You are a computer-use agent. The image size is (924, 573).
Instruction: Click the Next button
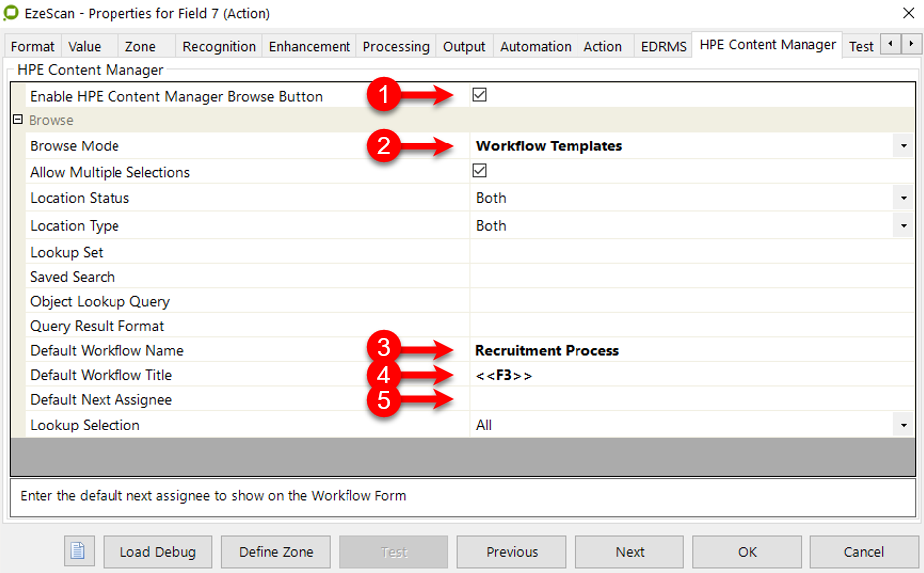pos(629,551)
